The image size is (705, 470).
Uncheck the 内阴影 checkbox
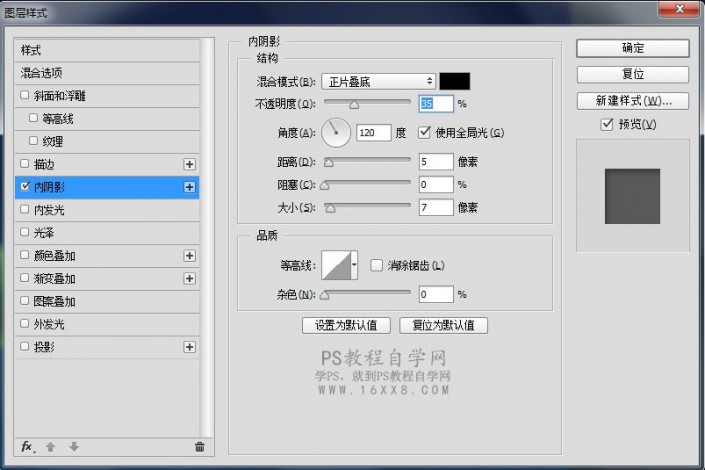click(25, 186)
